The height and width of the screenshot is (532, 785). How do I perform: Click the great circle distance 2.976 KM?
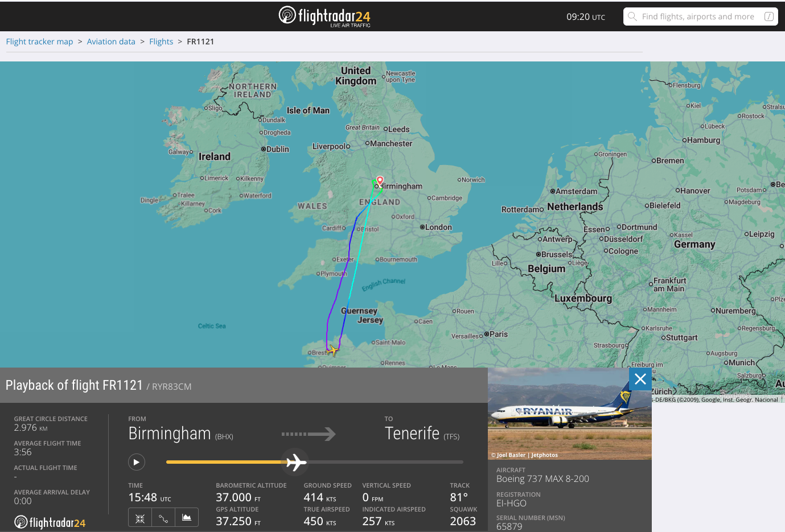click(x=31, y=428)
